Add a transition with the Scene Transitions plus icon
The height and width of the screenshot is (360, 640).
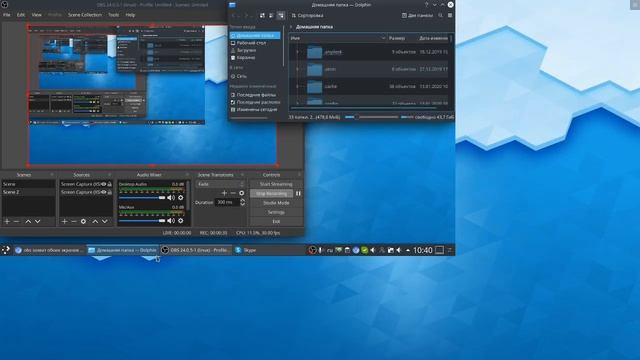[x=224, y=193]
